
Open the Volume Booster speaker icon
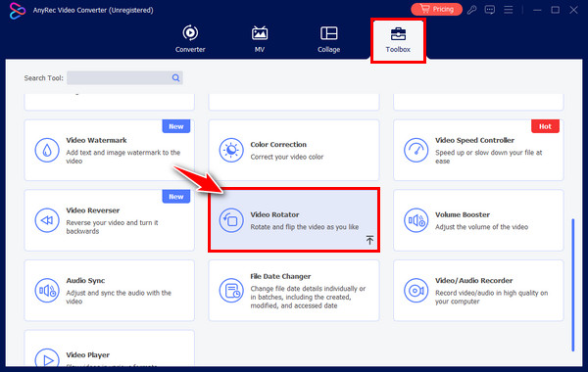click(416, 220)
